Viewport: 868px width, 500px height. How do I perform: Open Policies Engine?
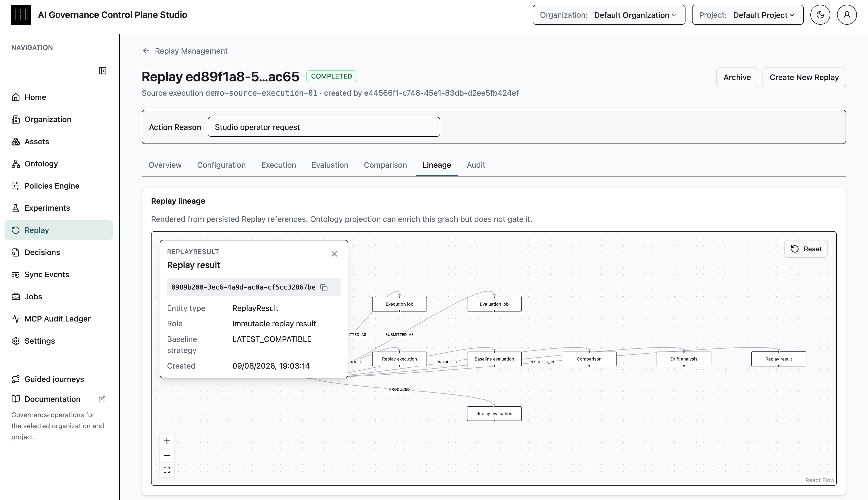[58, 186]
